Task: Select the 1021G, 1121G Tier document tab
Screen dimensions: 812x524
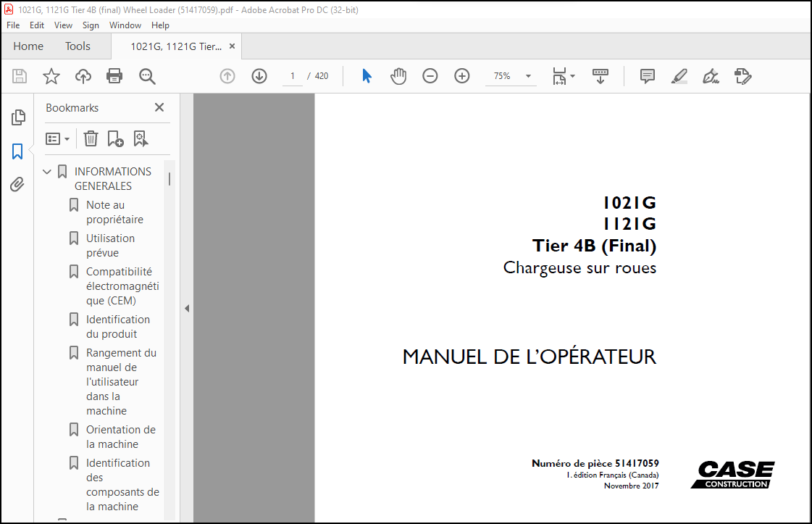Action: pyautogui.click(x=176, y=46)
